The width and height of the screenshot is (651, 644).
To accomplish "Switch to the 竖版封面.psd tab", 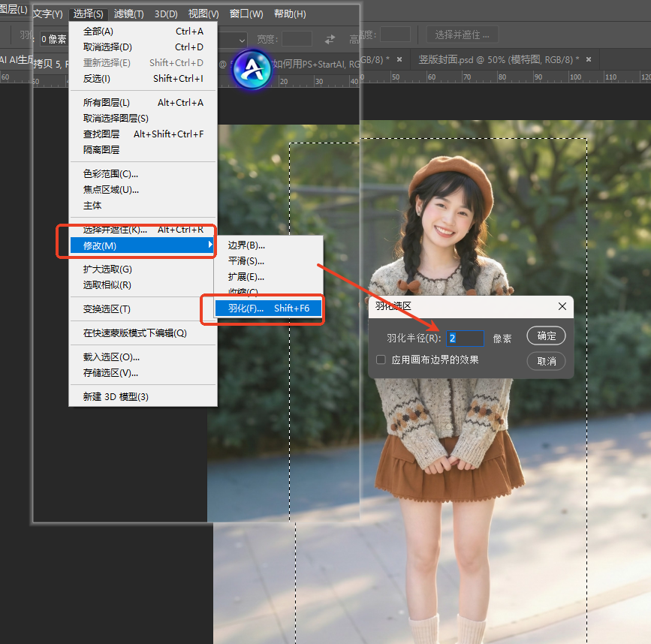I will pos(496,59).
